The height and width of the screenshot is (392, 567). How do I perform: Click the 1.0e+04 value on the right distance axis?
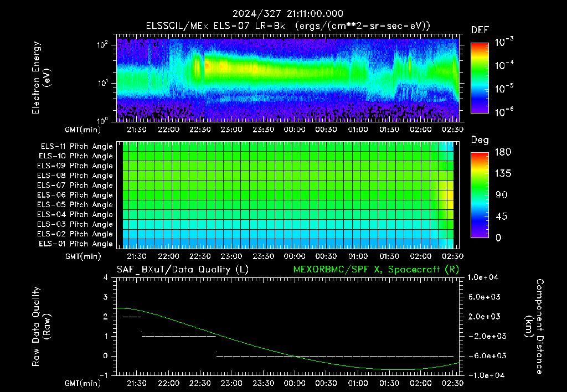pyautogui.click(x=483, y=278)
